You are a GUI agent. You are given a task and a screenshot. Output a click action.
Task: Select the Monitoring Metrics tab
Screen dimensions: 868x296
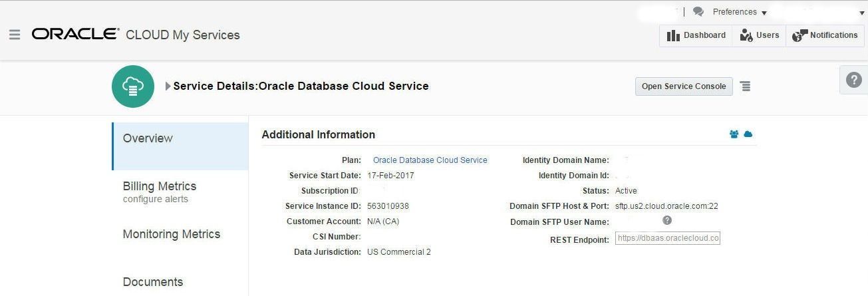point(172,234)
